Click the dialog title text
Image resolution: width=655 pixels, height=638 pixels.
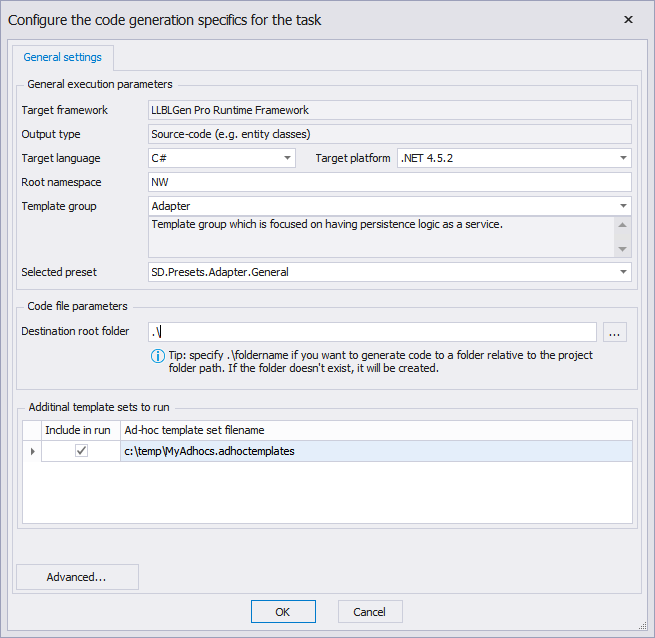pyautogui.click(x=165, y=20)
